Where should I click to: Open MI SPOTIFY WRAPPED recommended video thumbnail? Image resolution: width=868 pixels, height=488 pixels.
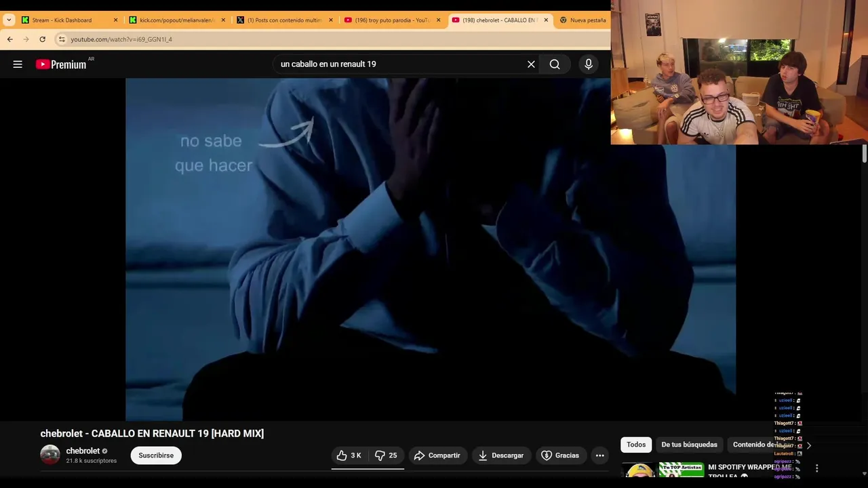point(663,470)
